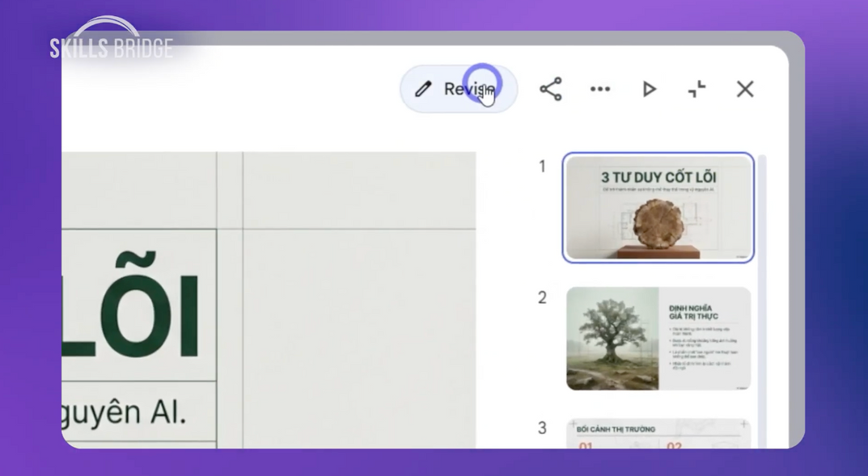Click the slide list vertical scrollbar
This screenshot has height=476, width=868.
click(x=762, y=301)
